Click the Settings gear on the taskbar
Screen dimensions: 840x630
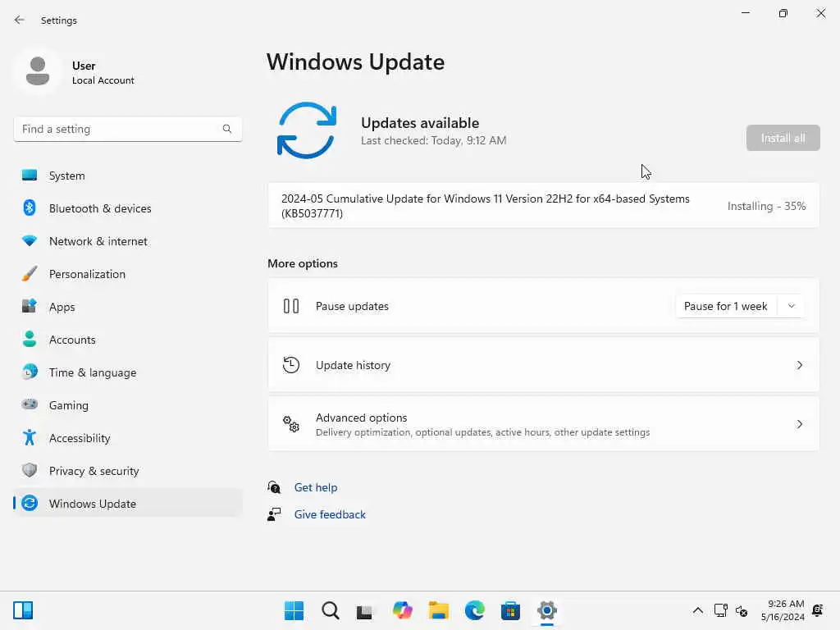[x=546, y=610]
